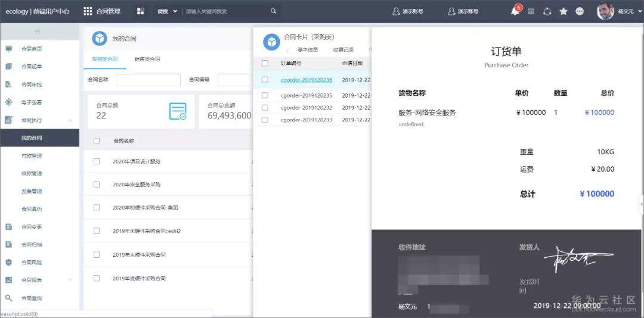Click the 合同审批 document icon in sidebar
This screenshot has height=318, width=644.
pos(8,85)
